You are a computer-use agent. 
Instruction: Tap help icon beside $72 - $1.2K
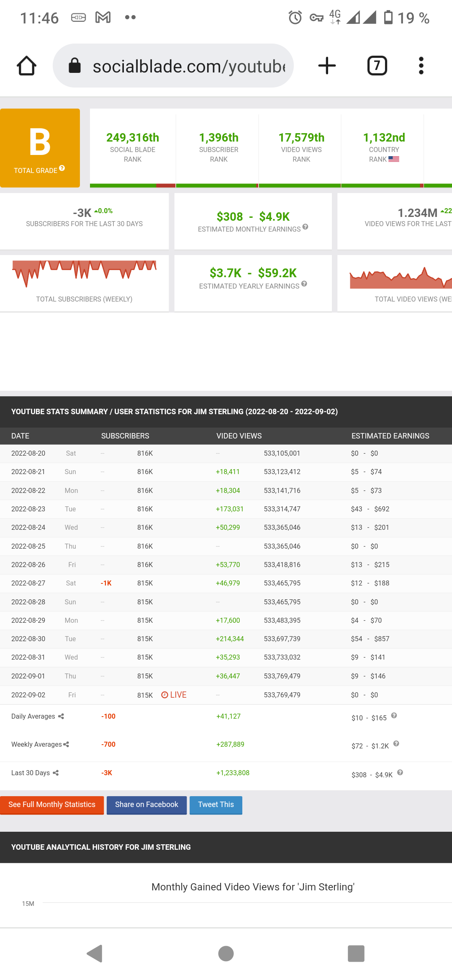pos(396,743)
